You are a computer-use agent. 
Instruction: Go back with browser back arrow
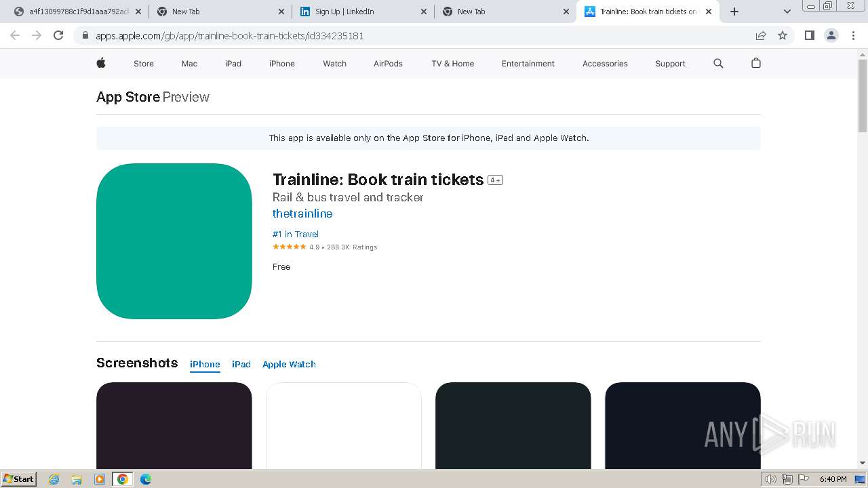click(15, 35)
